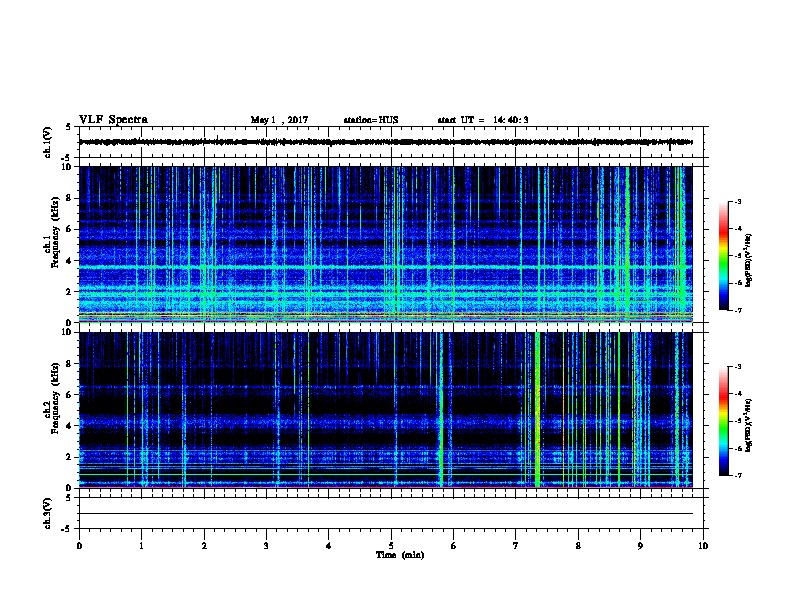The width and height of the screenshot is (792, 612).
Task: Click the "-3" tick on ch.2 color bar
Action: tap(738, 367)
